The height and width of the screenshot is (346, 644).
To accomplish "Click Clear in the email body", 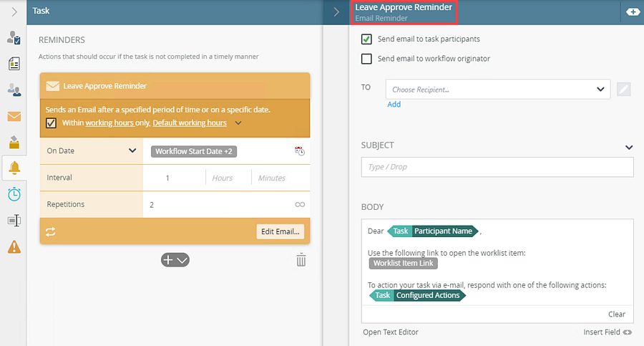I will pos(617,314).
